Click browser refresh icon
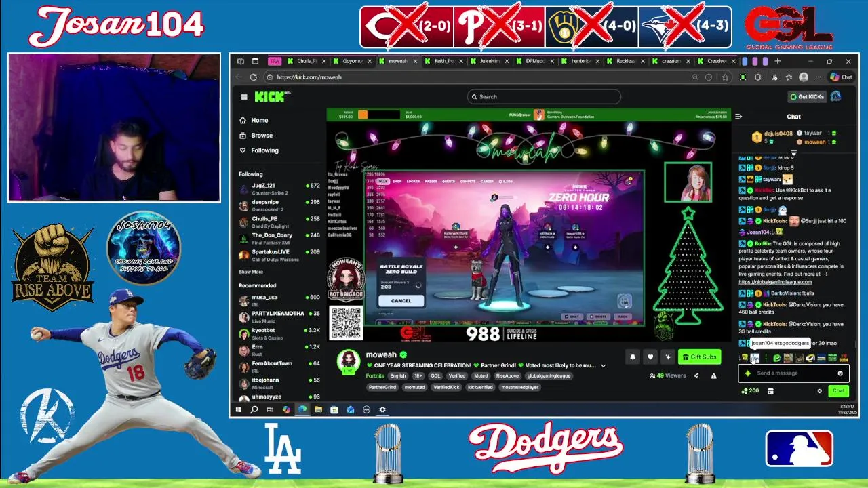The width and height of the screenshot is (868, 488). 254,77
